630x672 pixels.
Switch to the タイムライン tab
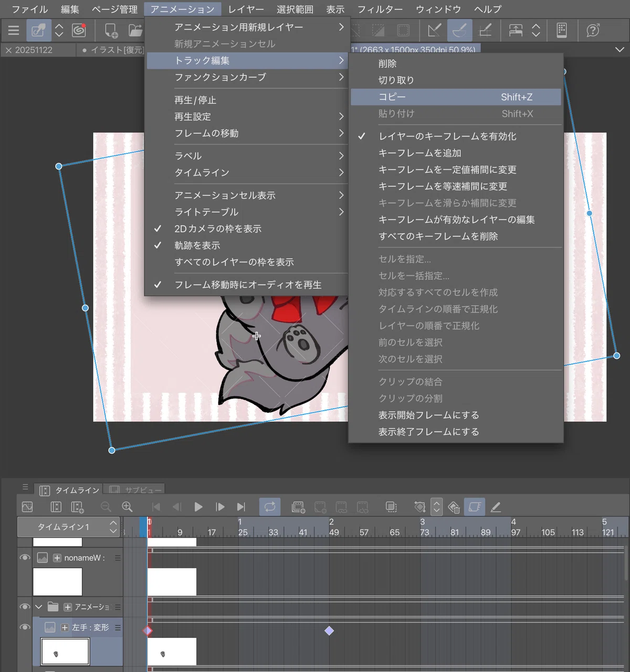pos(69,490)
